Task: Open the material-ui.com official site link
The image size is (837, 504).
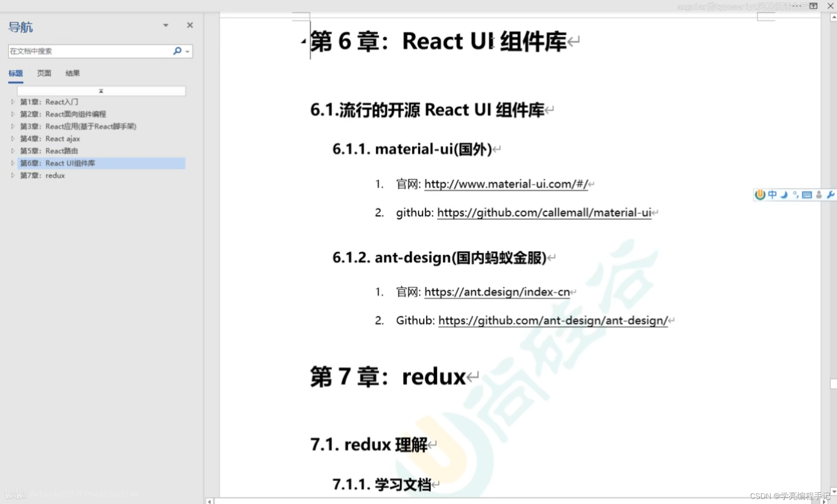Action: pos(506,184)
